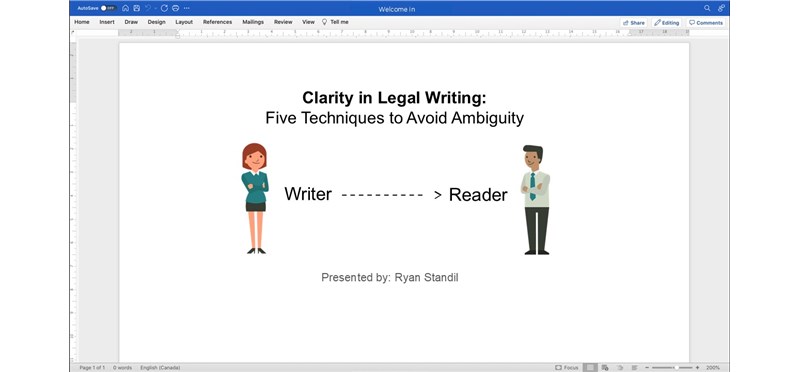Click the ribbon display options icon at top right
Image resolution: width=800 pixels, height=372 pixels.
tap(721, 8)
